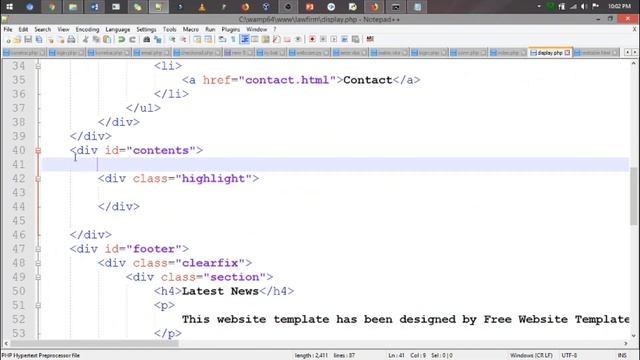This screenshot has width=640, height=360.
Task: Click the Windows (CR LF) status bar entry
Action: point(531,356)
